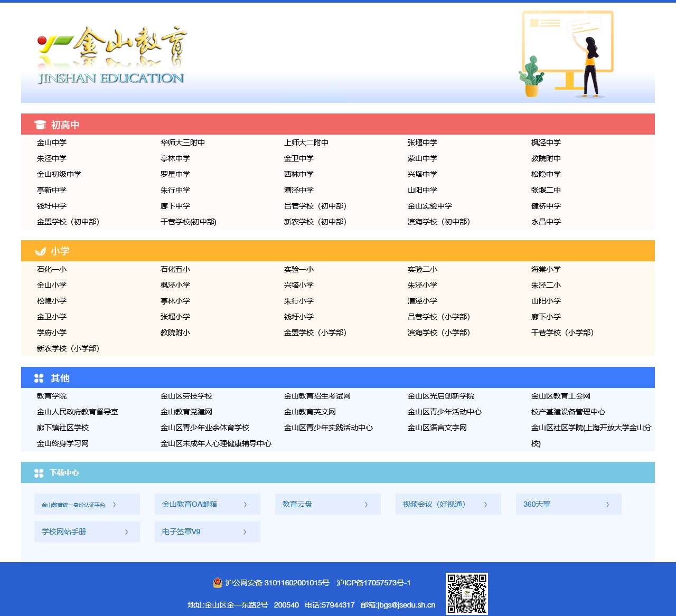Open the 金山教育OA邮箱 download button
This screenshot has width=676, height=616.
(208, 504)
